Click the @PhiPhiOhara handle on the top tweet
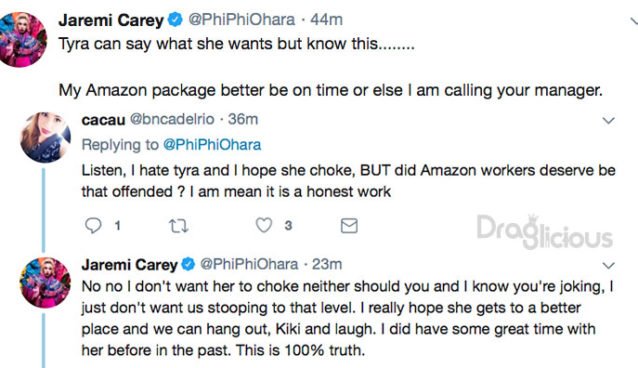This screenshot has width=638, height=368. pos(242,19)
